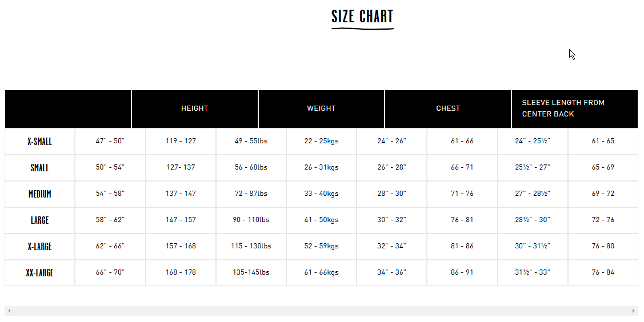Click the 76 - 84 sleeve cell
This screenshot has height=322, width=644.
pyautogui.click(x=603, y=272)
